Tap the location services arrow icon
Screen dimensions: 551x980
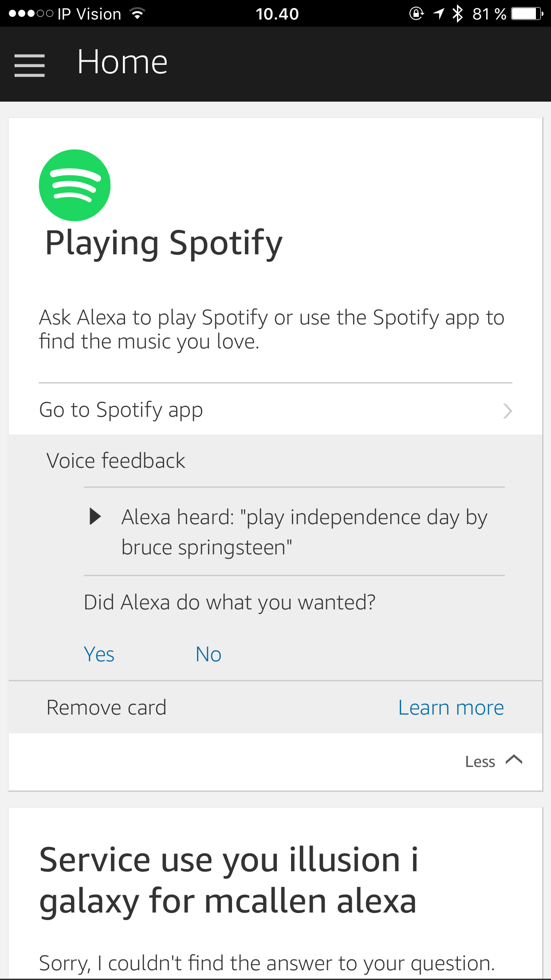439,14
